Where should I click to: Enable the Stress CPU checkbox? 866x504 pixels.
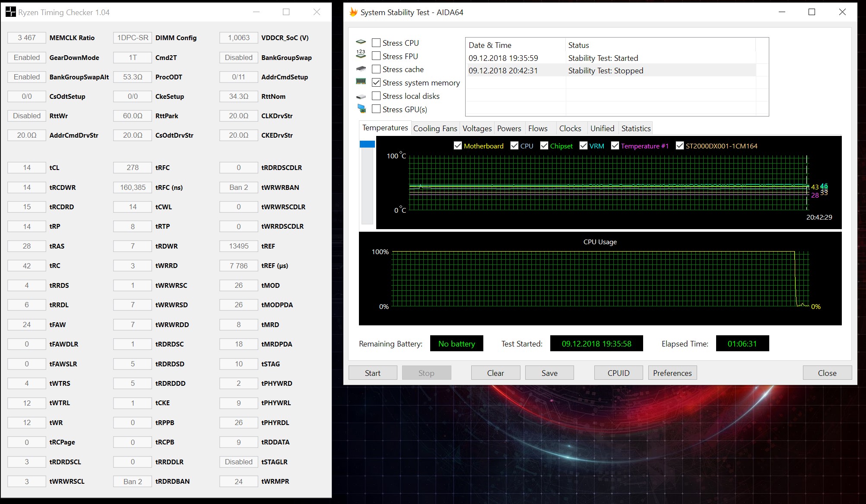376,43
